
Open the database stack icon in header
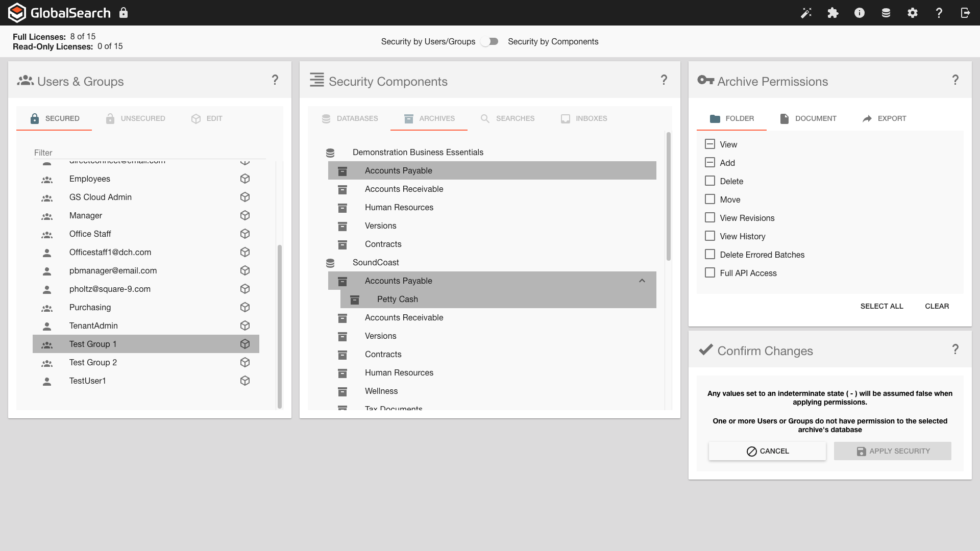coord(886,13)
